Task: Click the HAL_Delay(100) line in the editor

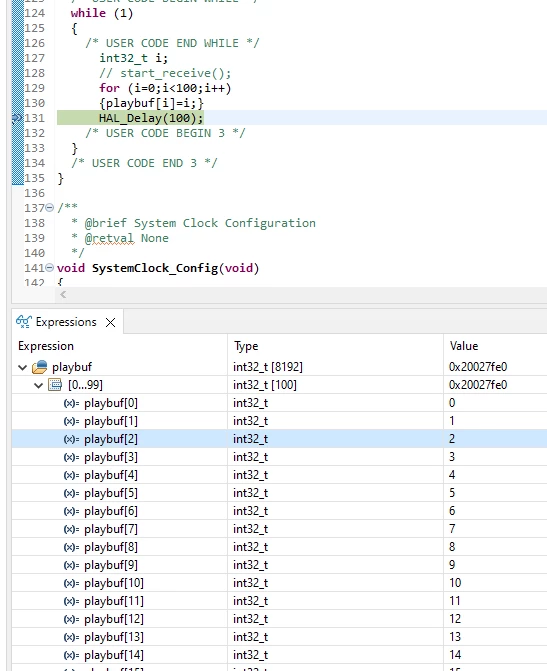Action: pyautogui.click(x=151, y=118)
